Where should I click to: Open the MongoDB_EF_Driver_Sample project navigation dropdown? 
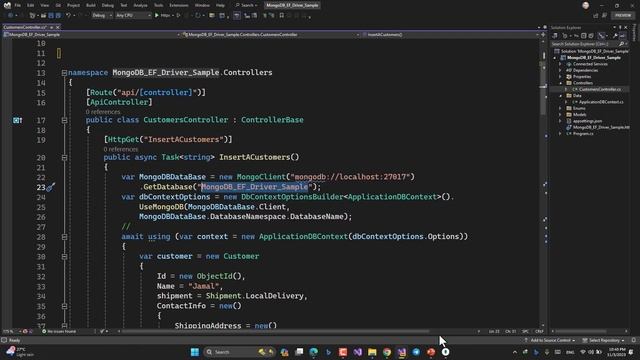pos(91,35)
